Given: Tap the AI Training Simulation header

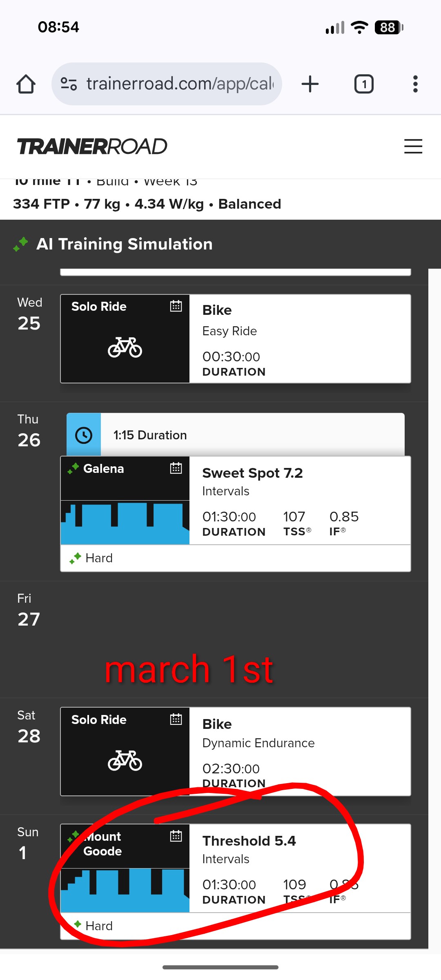Looking at the screenshot, I should tap(124, 244).
